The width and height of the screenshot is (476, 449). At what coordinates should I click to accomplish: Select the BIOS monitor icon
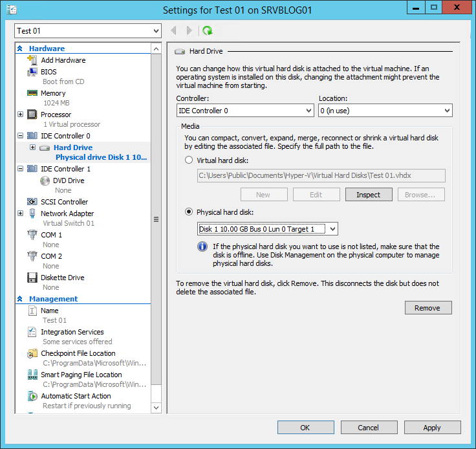(32, 72)
